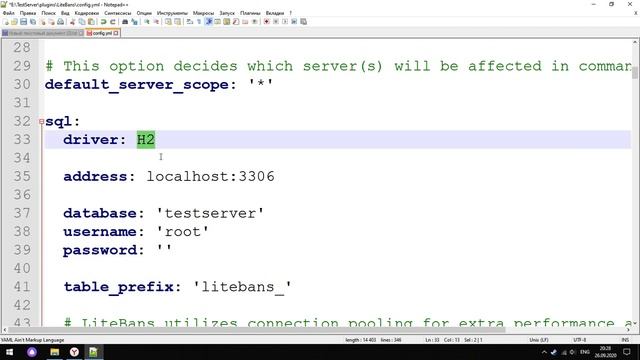Open Yandex Browser from the taskbar

[x=74, y=352]
